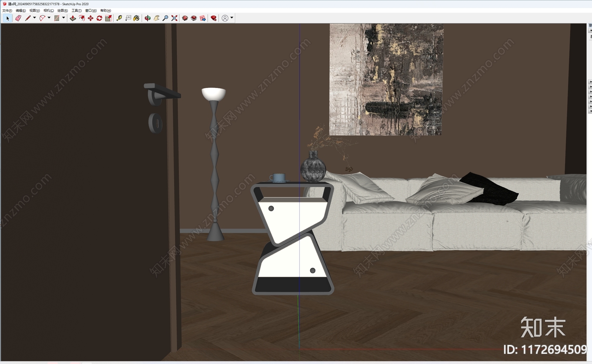Viewport: 592px width, 364px height.
Task: Select the blue cup on the table
Action: [x=278, y=178]
